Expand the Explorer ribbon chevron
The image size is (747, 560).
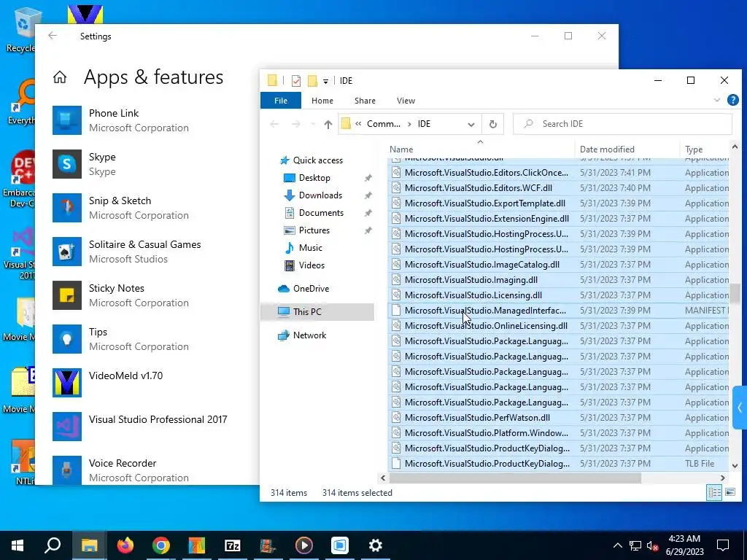point(716,100)
